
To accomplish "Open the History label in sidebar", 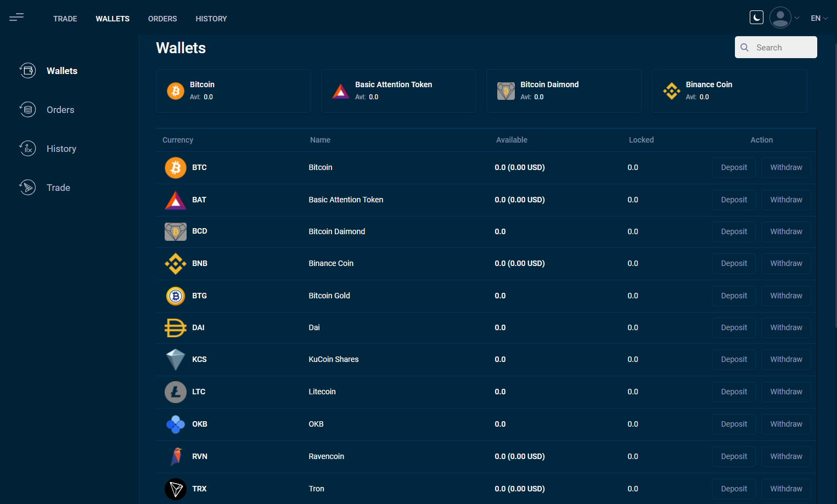I will click(x=61, y=149).
